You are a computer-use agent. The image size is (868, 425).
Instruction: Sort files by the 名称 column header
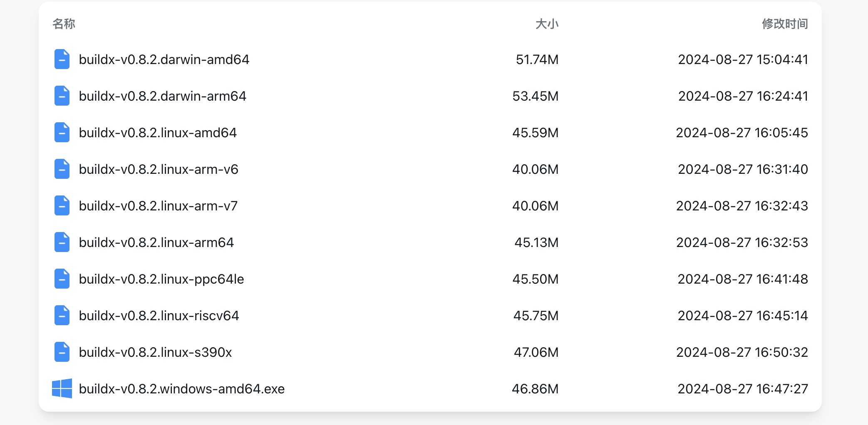63,24
